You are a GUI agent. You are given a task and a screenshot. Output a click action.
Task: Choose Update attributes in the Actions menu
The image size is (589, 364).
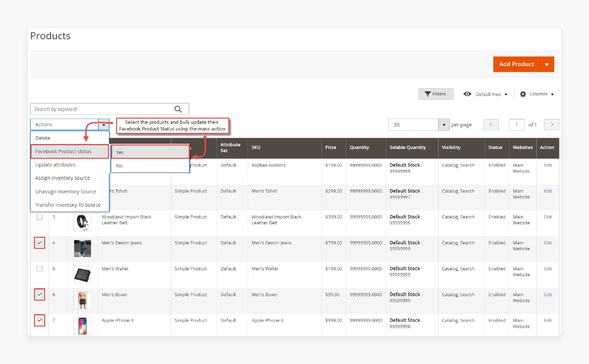55,165
